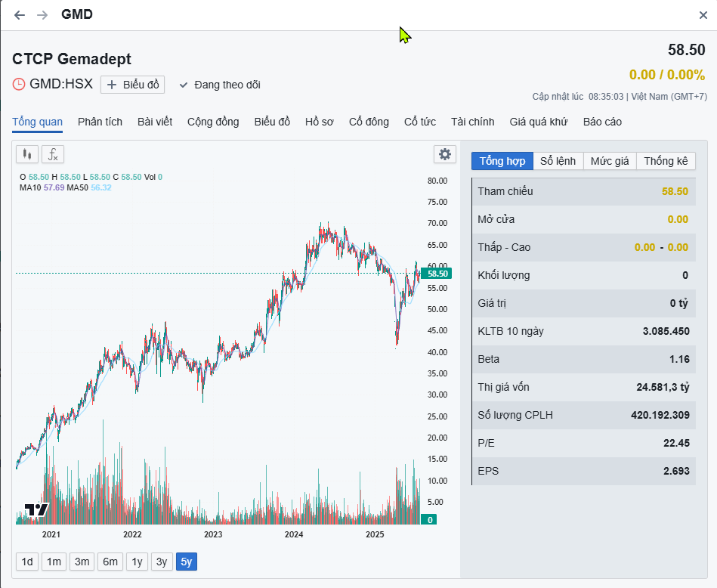
Task: Click the clock icon beside GMD:HSX
Action: [19, 84]
